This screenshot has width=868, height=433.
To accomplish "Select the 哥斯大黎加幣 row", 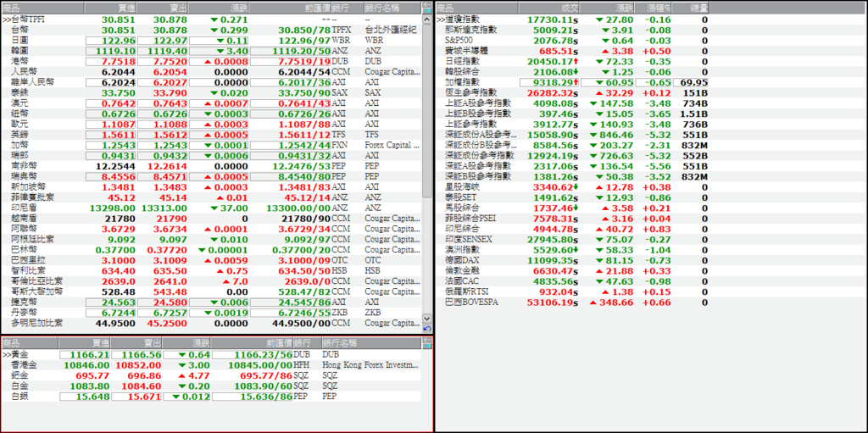I will pyautogui.click(x=211, y=291).
